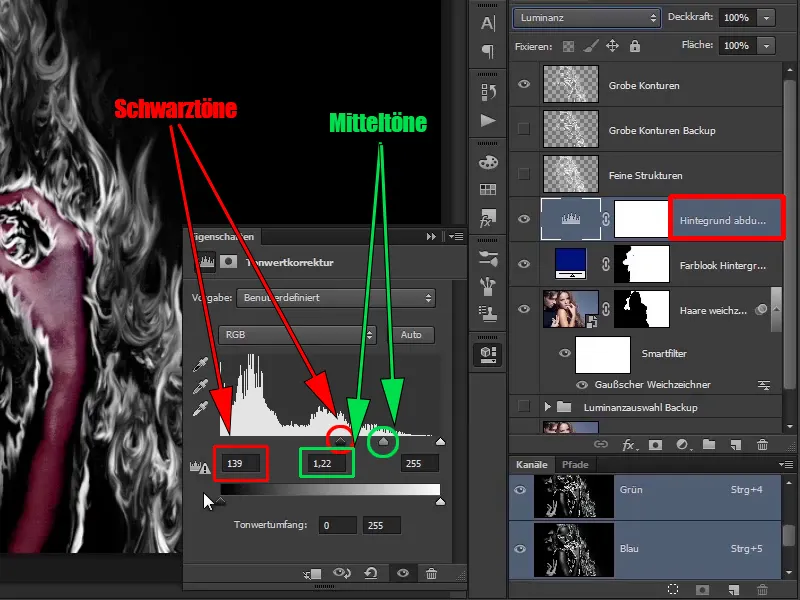Hide the Hintergrund abdu... adjustment layer
This screenshot has width=800, height=600.
(524, 219)
